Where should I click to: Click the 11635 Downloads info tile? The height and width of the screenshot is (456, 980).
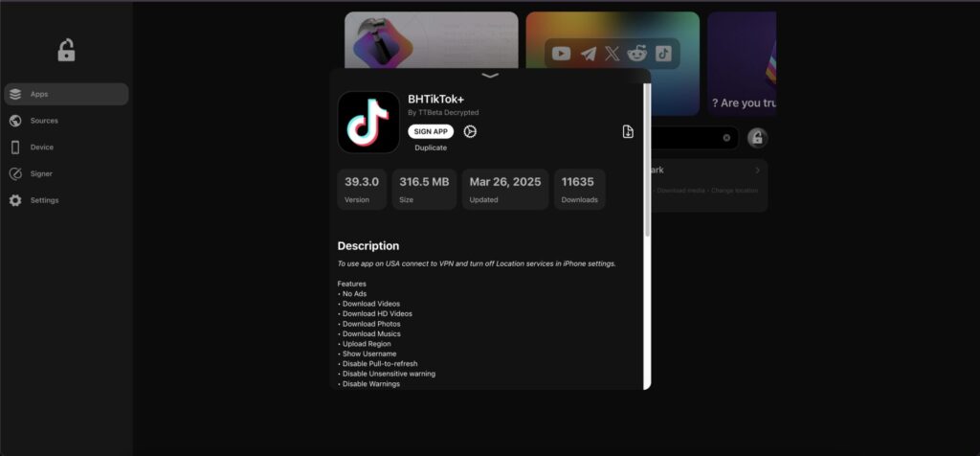[579, 190]
